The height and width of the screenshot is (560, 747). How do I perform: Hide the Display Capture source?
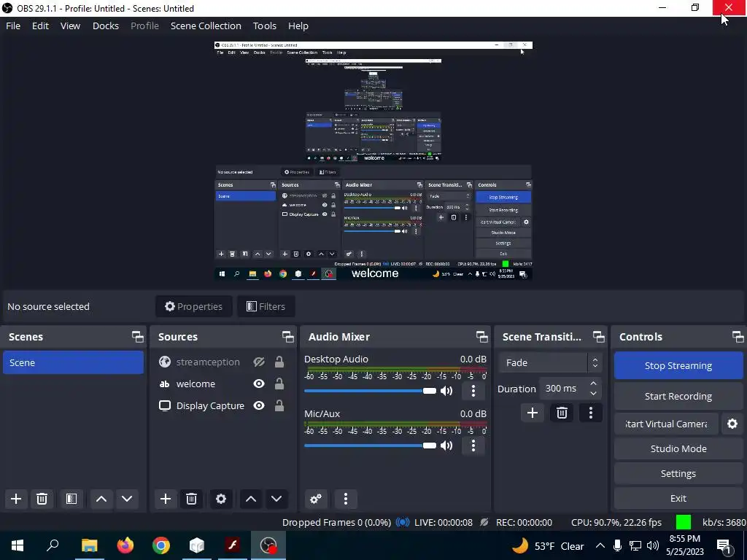coord(259,405)
